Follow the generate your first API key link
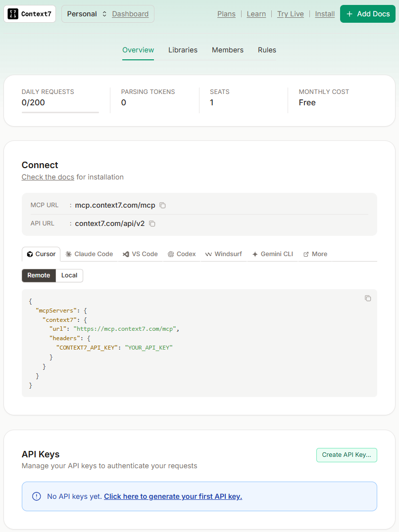 tap(173, 496)
